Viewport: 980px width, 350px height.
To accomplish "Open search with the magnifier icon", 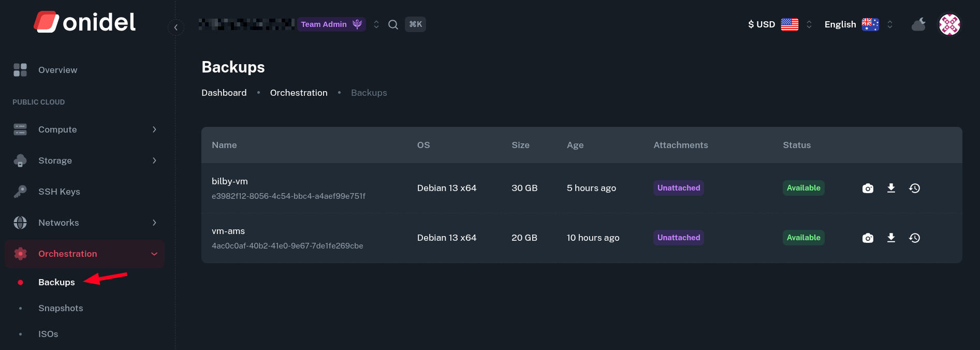I will (393, 24).
